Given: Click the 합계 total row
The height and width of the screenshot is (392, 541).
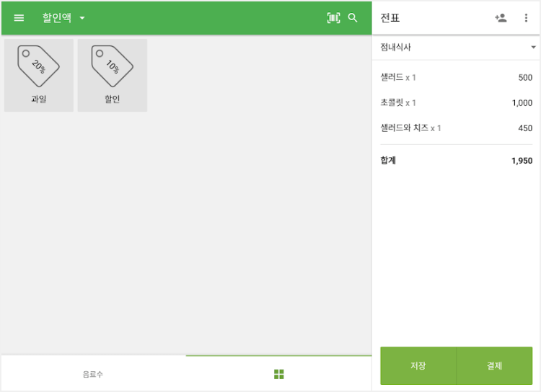Looking at the screenshot, I should pos(456,161).
